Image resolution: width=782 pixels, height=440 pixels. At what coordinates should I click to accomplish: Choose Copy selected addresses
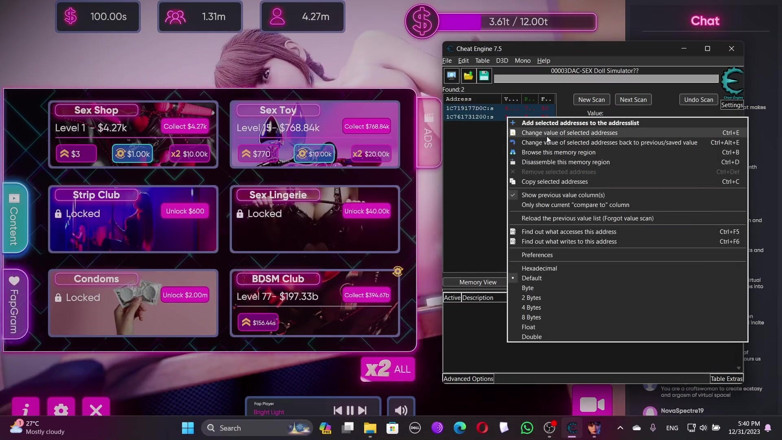(x=627, y=182)
